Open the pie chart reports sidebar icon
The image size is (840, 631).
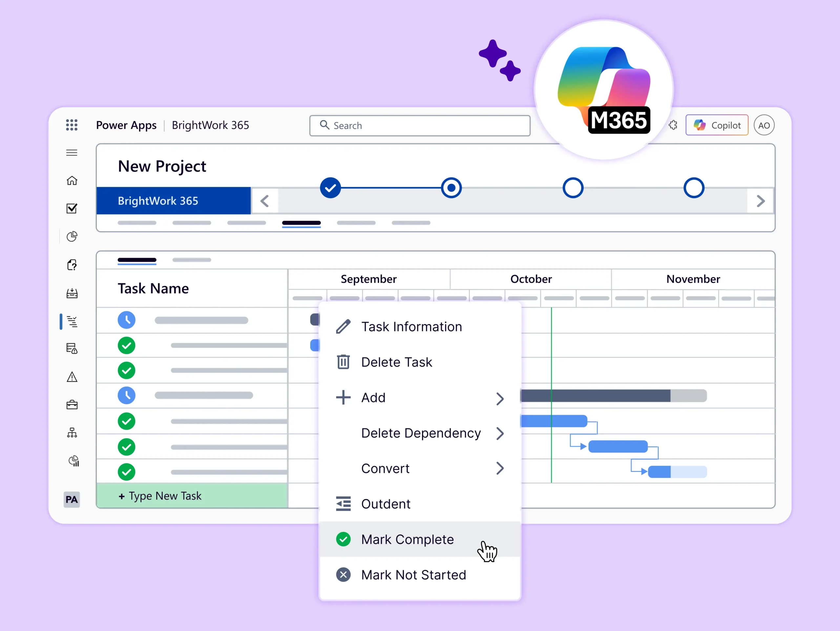tap(72, 236)
